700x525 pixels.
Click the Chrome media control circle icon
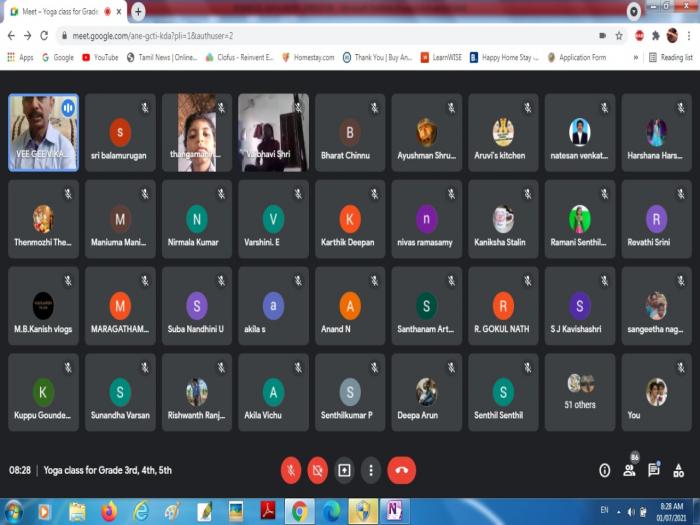[x=633, y=12]
